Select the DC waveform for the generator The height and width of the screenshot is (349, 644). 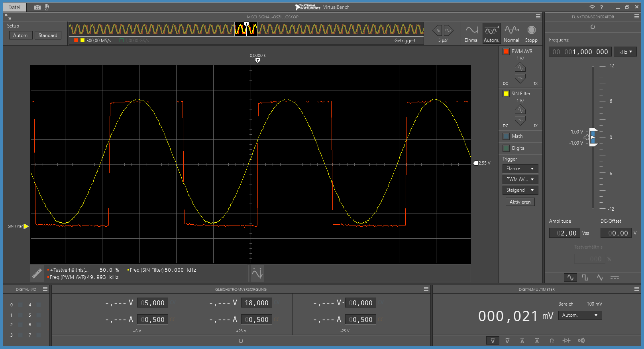(x=615, y=278)
